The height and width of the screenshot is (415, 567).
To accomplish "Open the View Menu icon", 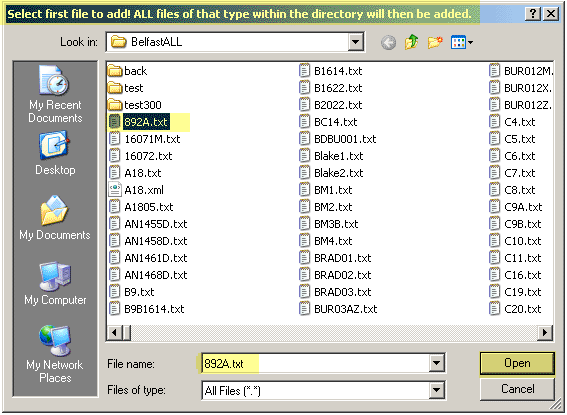I will pyautogui.click(x=462, y=42).
